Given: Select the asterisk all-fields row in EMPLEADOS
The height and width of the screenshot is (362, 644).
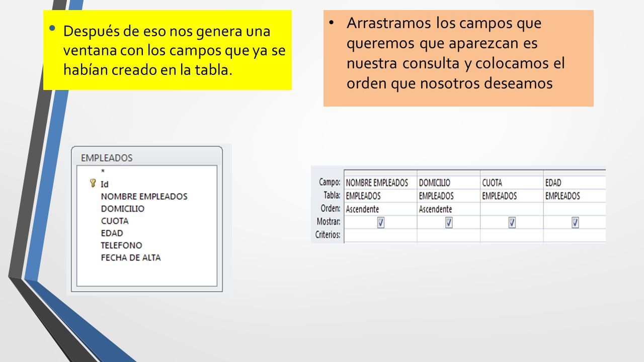Looking at the screenshot, I should tap(103, 172).
